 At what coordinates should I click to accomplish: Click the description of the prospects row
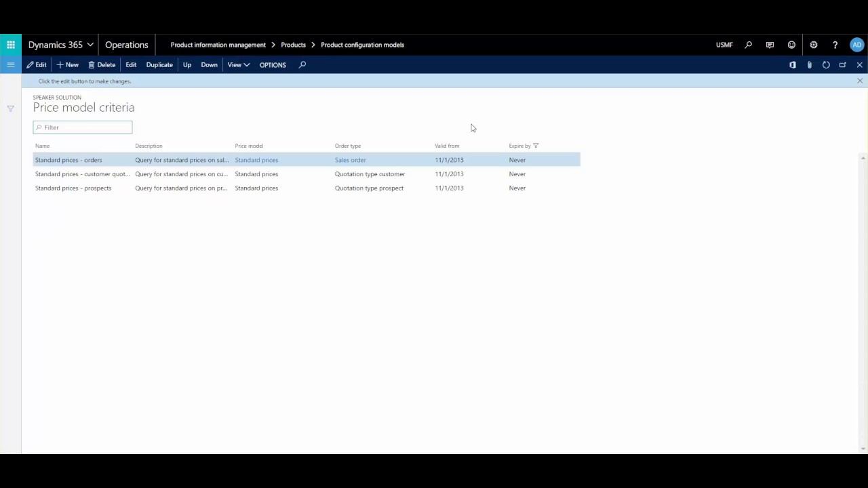(x=181, y=188)
